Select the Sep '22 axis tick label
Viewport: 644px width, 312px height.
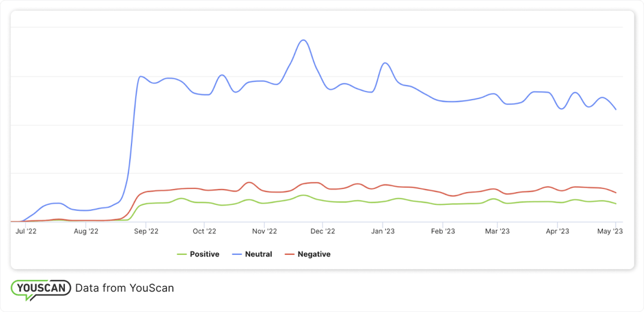(x=146, y=231)
